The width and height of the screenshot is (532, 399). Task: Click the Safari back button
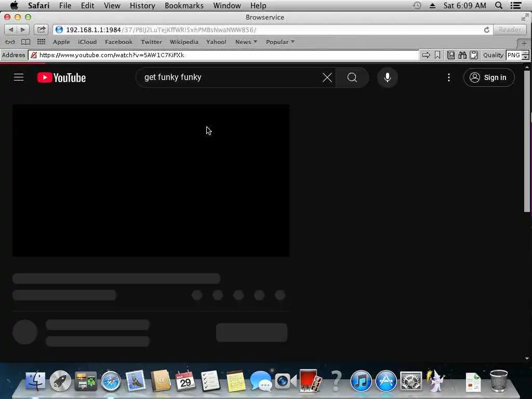click(10, 30)
